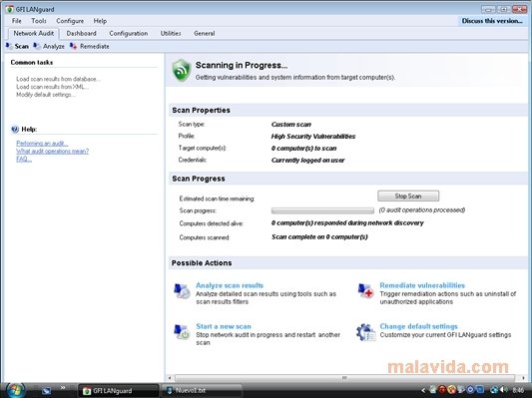The width and height of the screenshot is (532, 398).
Task: Expand quick launch overflow chevron
Action: point(63,387)
